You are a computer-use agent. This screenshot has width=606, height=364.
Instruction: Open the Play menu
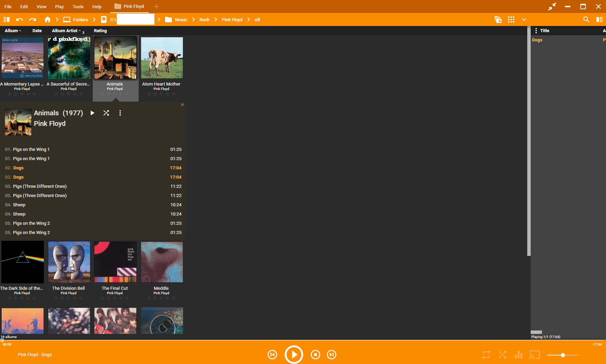(x=60, y=6)
